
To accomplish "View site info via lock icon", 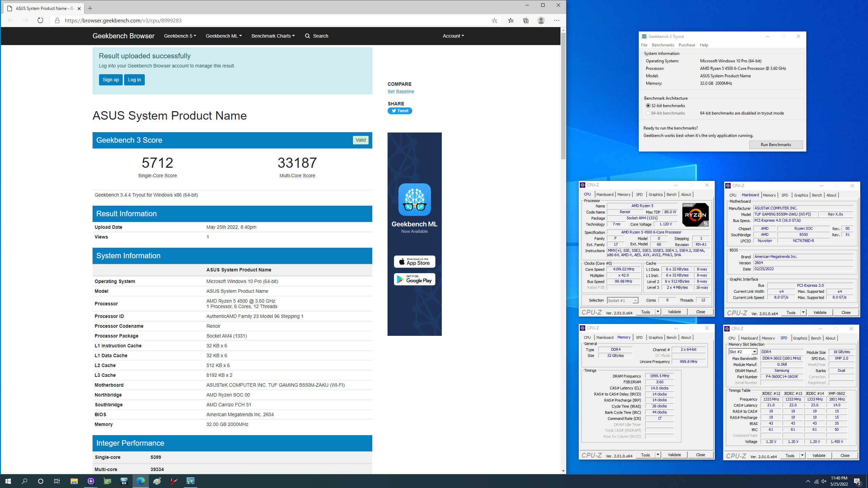I will (57, 20).
